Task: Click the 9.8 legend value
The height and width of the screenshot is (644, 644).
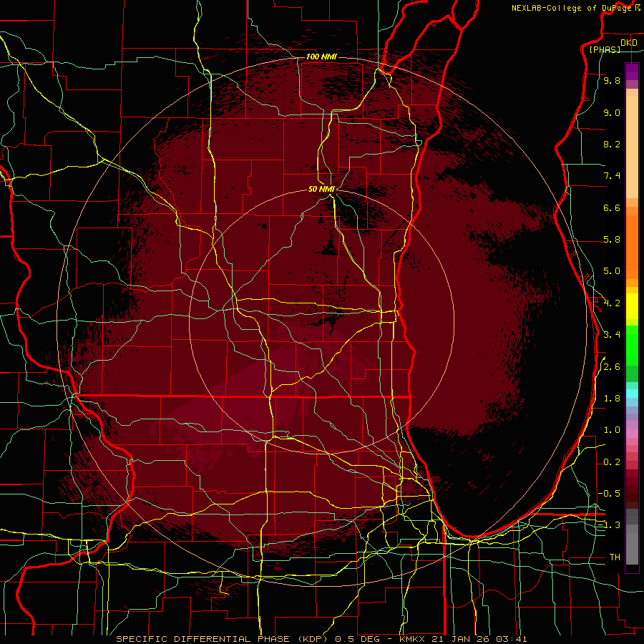Action: click(612, 81)
